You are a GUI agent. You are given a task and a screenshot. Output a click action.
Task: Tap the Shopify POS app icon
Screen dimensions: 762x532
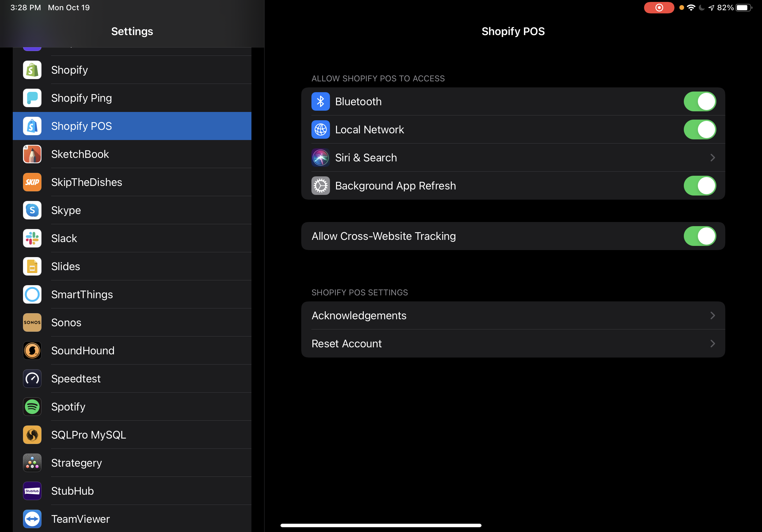pos(32,126)
